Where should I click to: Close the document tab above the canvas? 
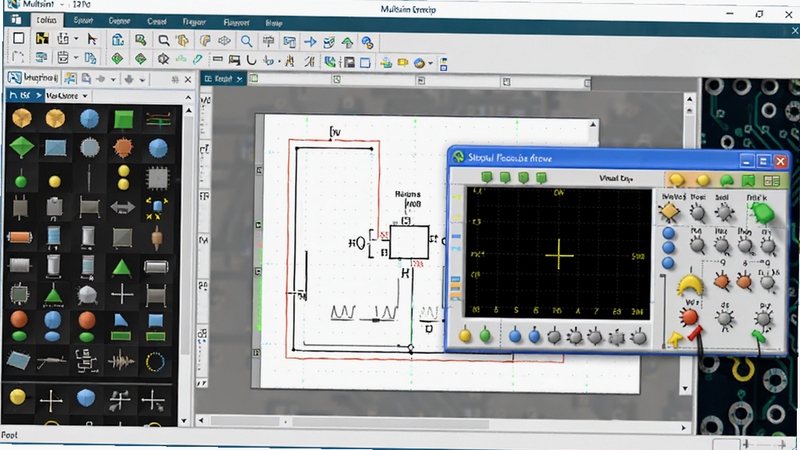(239, 79)
